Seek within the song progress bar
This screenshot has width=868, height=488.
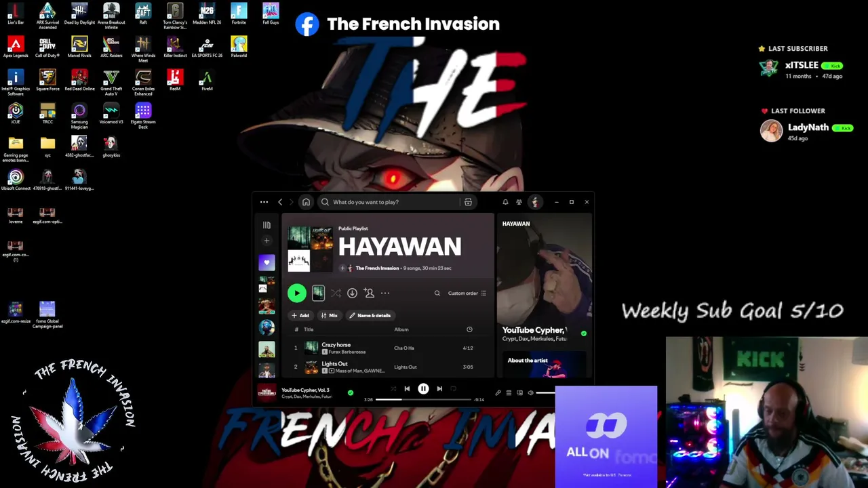423,399
